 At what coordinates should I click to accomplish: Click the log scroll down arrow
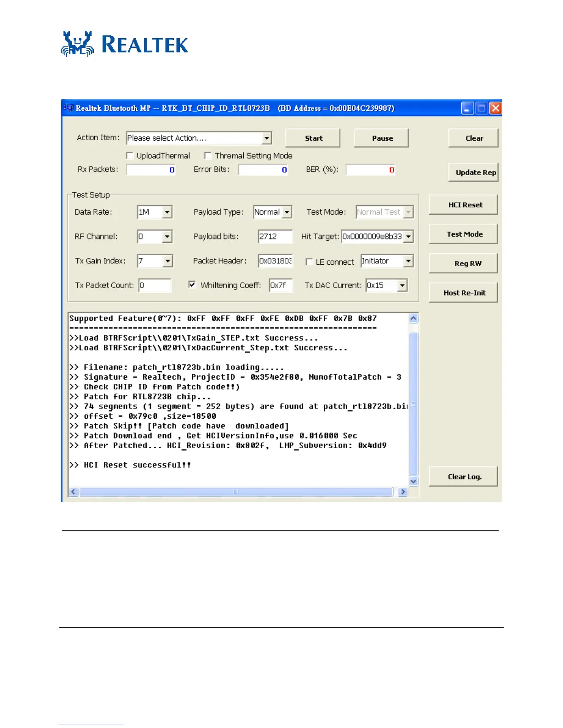coord(414,481)
